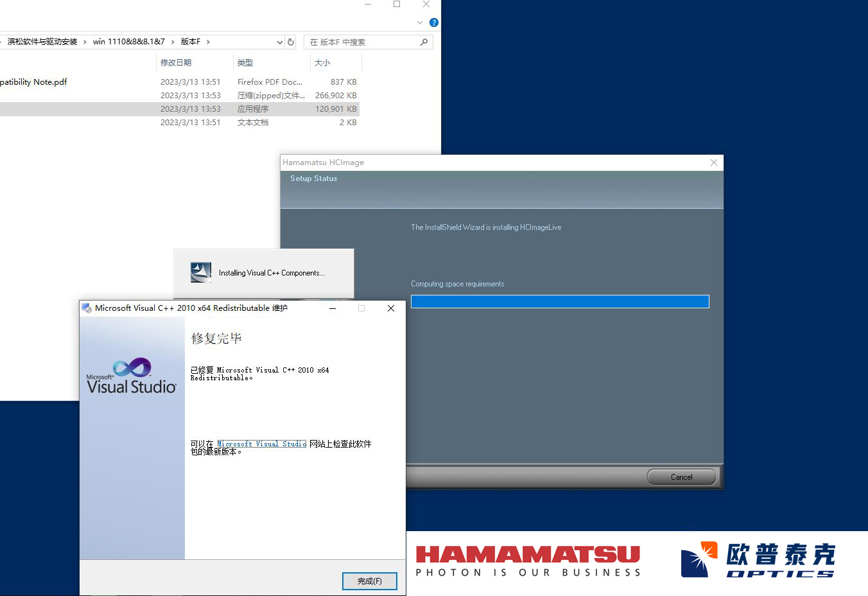Viewport: 868px width, 596px height.
Task: Click the refresh button beside the address bar
Action: 291,42
